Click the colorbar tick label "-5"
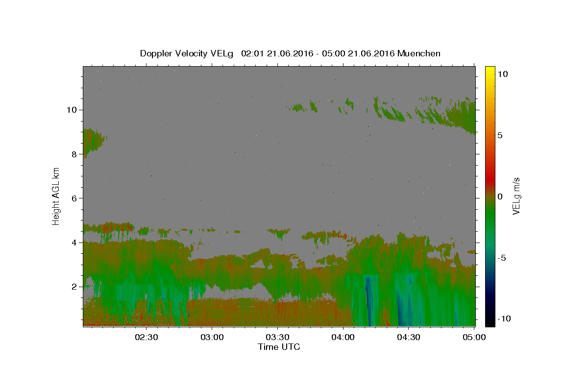 [x=502, y=258]
